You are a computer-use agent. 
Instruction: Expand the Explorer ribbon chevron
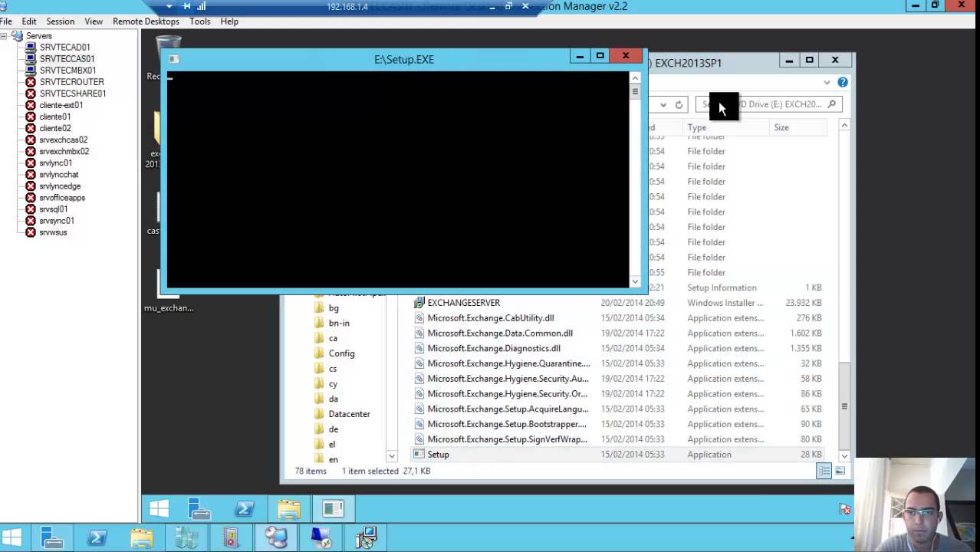pos(827,82)
